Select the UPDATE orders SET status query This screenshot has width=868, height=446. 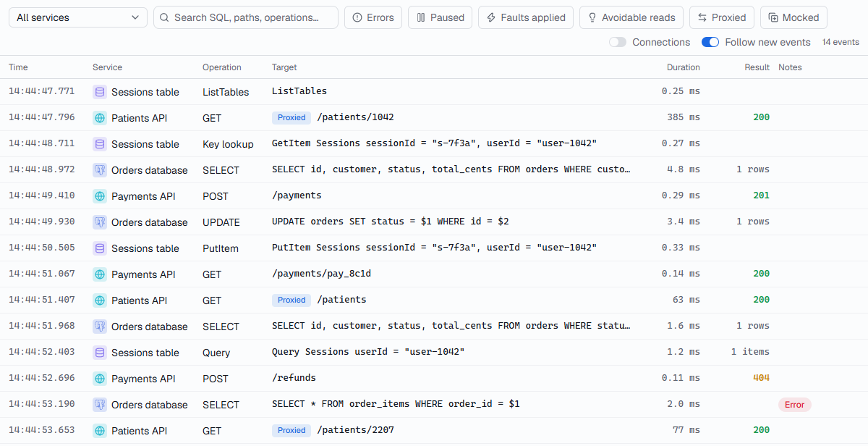[x=391, y=222]
